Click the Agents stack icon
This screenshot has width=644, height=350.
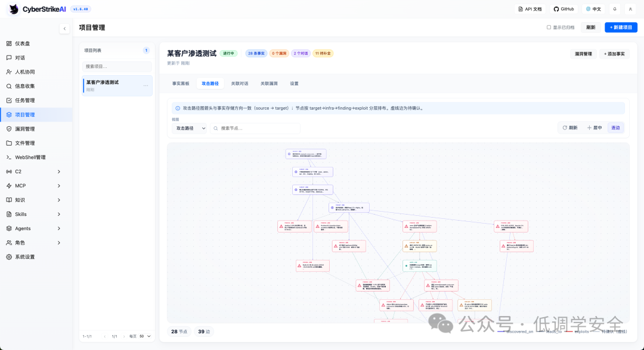[x=9, y=228]
